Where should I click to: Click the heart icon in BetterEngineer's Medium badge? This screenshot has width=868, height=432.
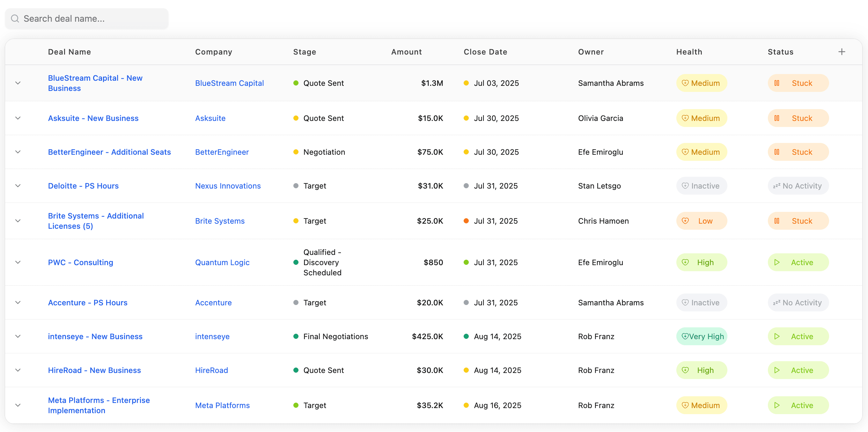685,152
